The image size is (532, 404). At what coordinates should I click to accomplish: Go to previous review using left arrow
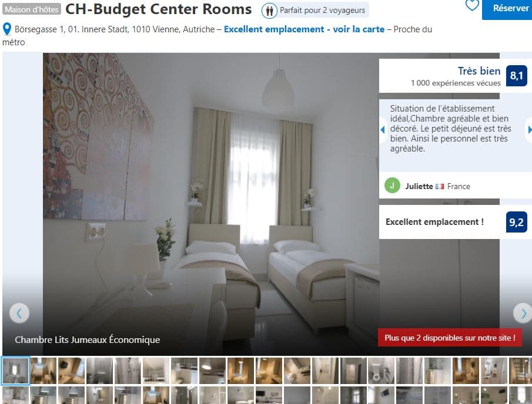[x=383, y=129]
